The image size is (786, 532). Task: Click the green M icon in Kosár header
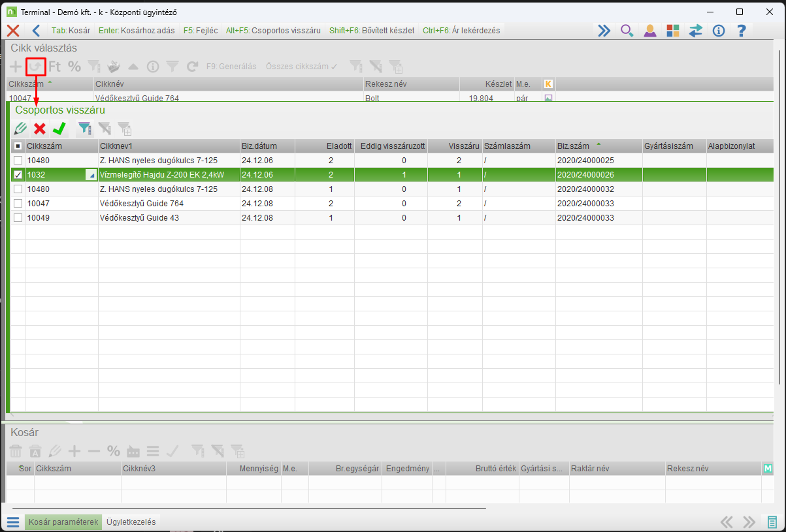(x=768, y=468)
